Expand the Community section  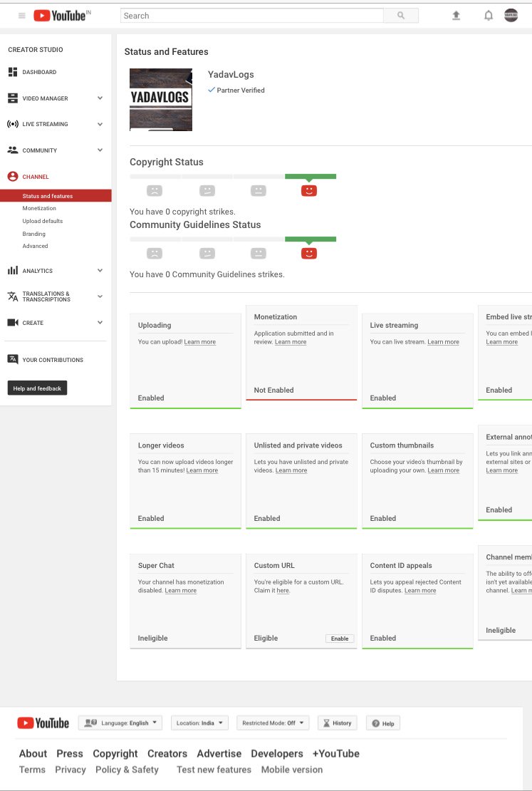100,150
